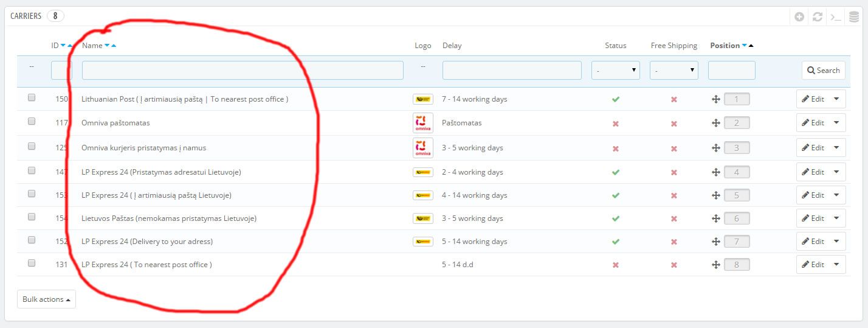Open Edit dropdown arrow for Lithuanian Post
The image size is (868, 328).
point(838,99)
